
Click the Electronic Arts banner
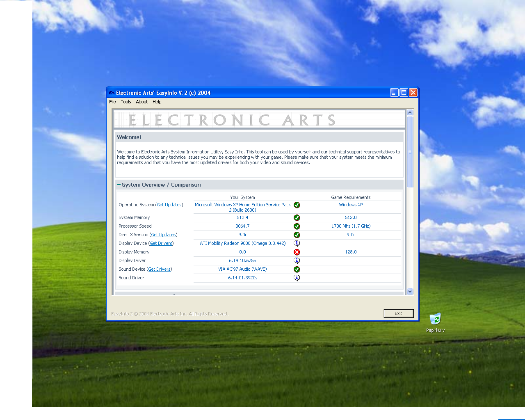pos(259,120)
